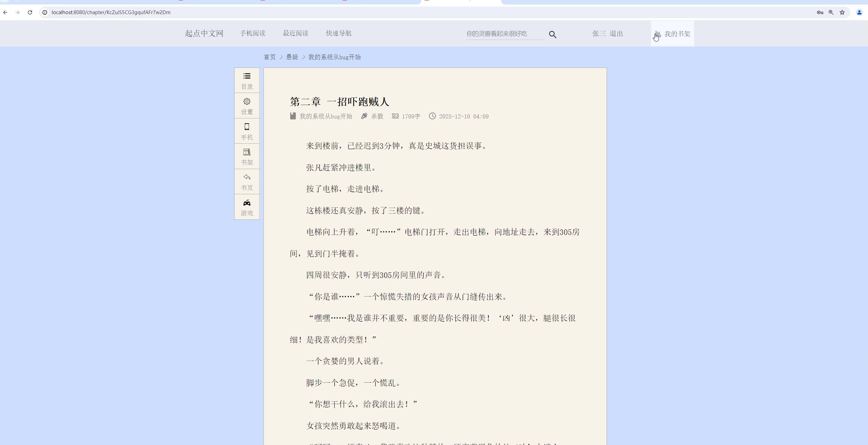Image resolution: width=868 pixels, height=445 pixels.
Task: Open the 目录 table of contents icon
Action: click(247, 81)
